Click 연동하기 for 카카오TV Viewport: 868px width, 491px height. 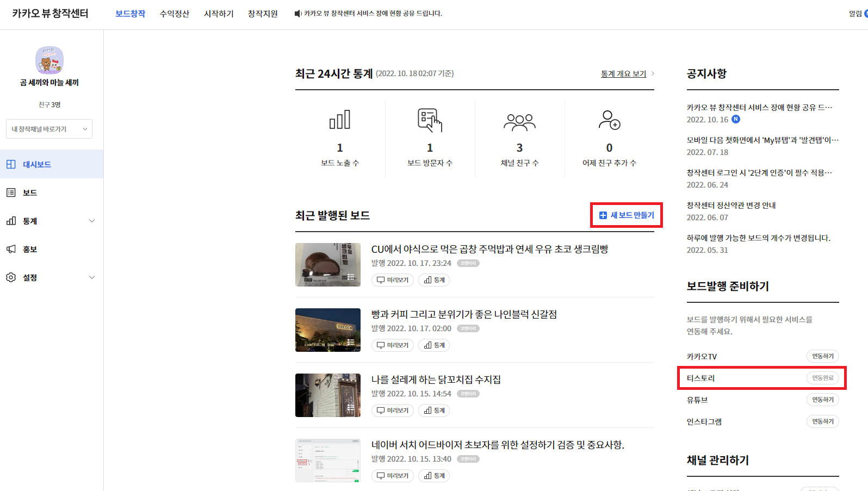pyautogui.click(x=822, y=356)
